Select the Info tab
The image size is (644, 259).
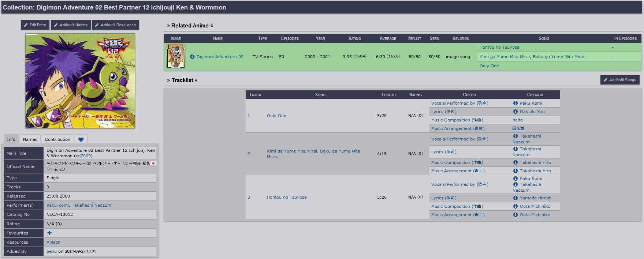point(11,139)
